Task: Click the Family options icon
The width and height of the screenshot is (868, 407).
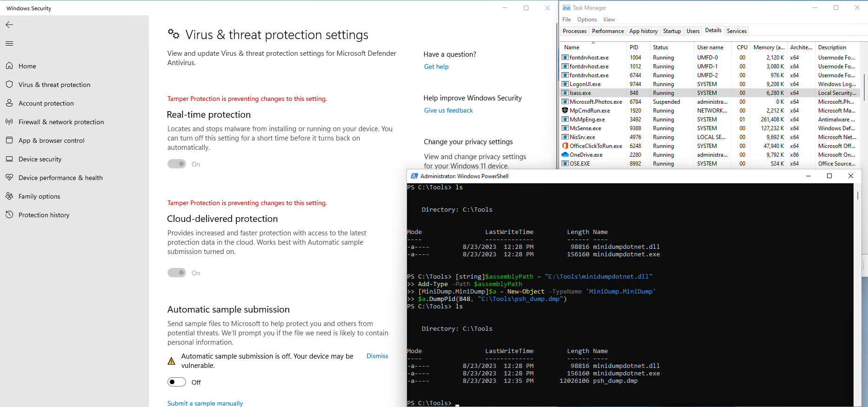Action: pyautogui.click(x=9, y=196)
